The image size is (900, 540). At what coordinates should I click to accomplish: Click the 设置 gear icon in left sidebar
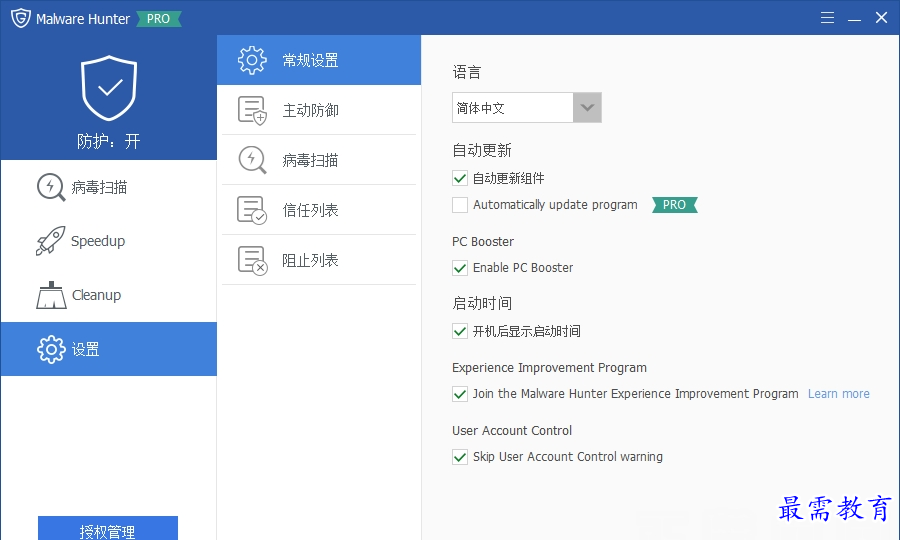click(51, 349)
